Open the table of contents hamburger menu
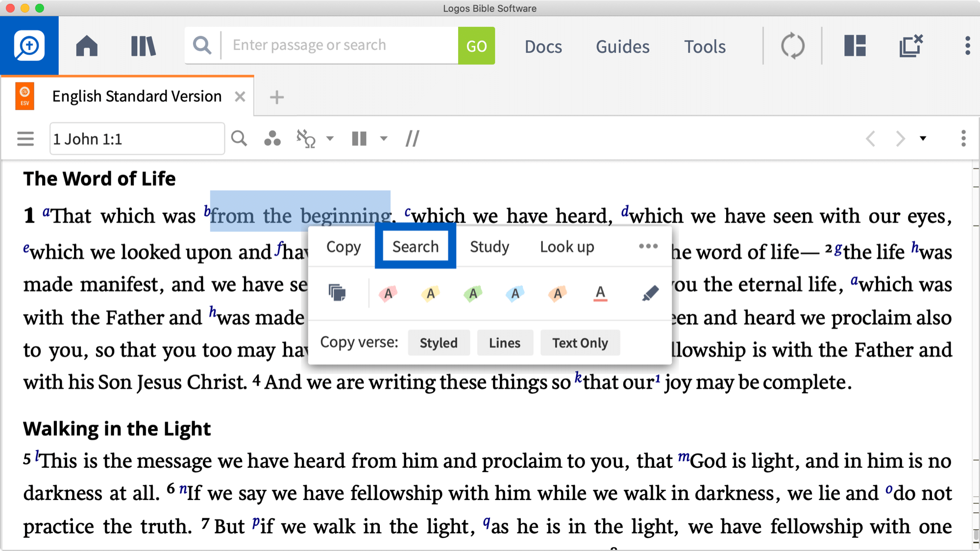This screenshot has height=551, width=980. pos(25,139)
